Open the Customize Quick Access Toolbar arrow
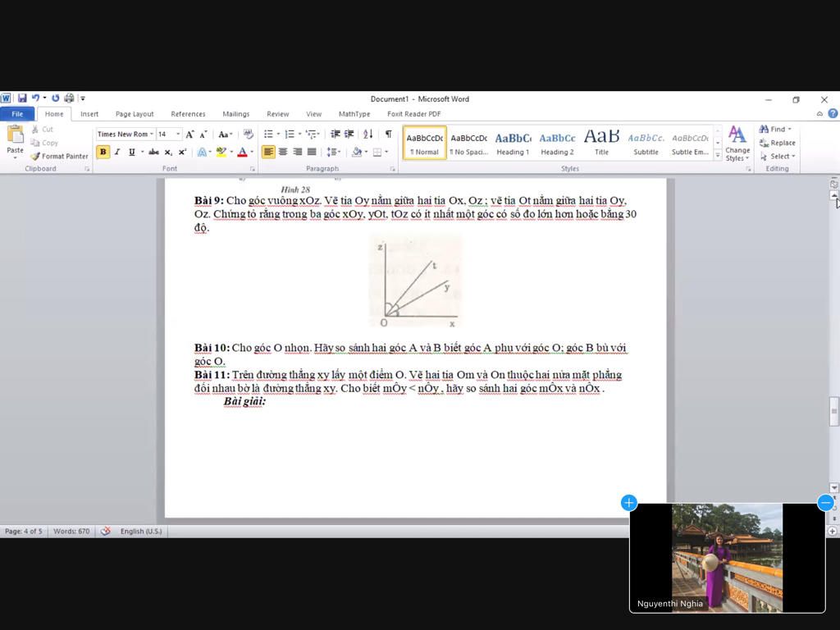The width and height of the screenshot is (840, 630). click(83, 98)
